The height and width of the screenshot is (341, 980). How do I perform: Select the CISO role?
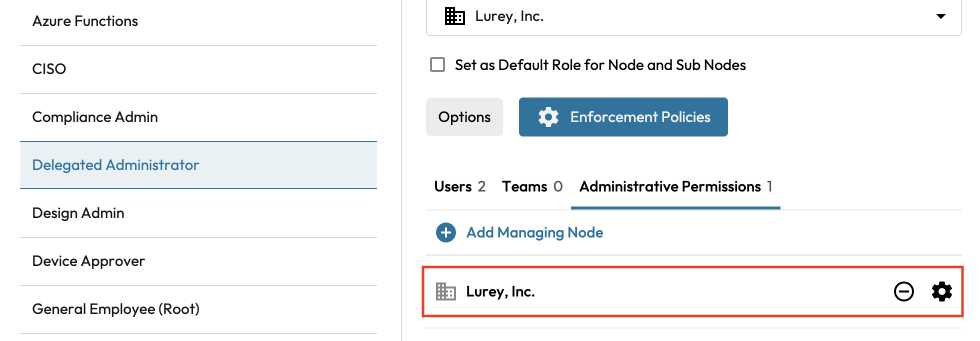point(49,69)
